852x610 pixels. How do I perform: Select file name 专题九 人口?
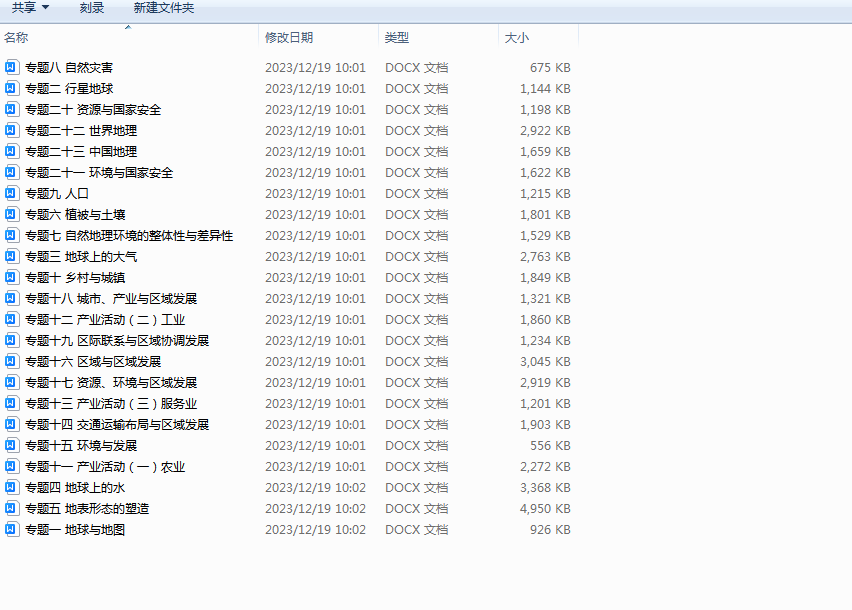tap(57, 193)
